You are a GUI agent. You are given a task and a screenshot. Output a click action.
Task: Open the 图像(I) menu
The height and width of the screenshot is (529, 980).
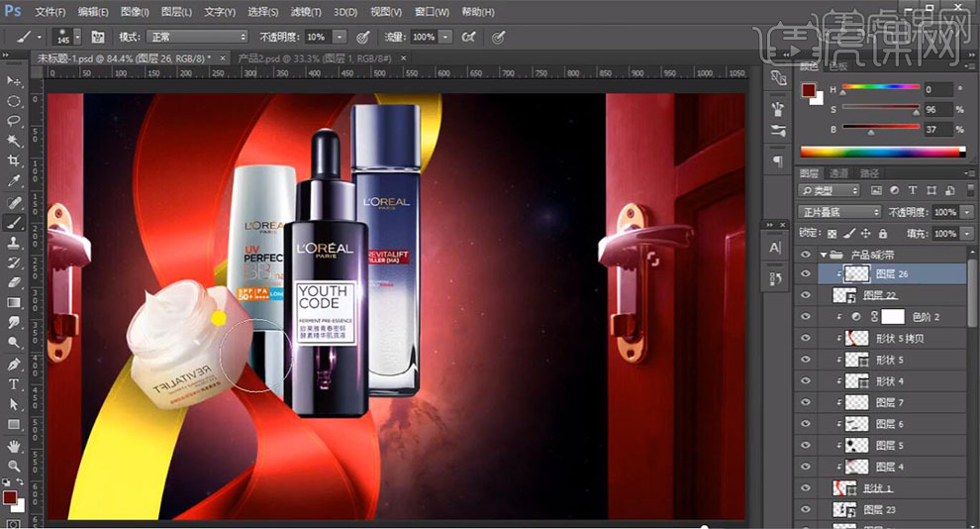pyautogui.click(x=135, y=12)
